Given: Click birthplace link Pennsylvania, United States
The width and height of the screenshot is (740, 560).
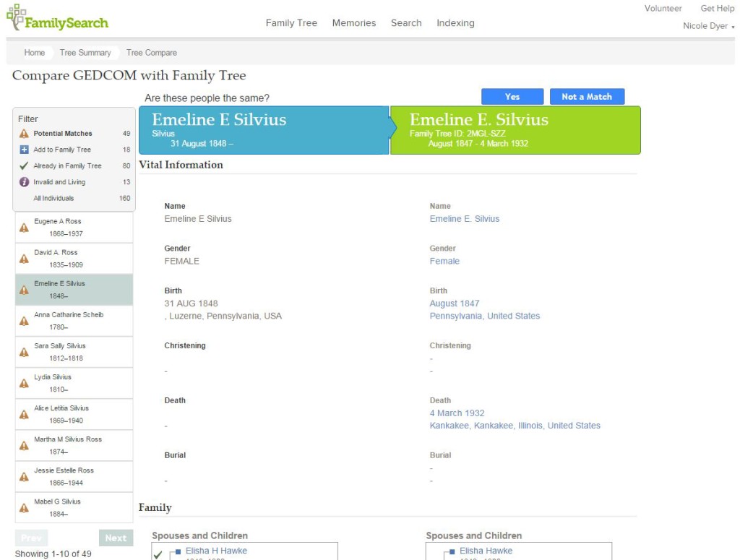Looking at the screenshot, I should pos(485,316).
